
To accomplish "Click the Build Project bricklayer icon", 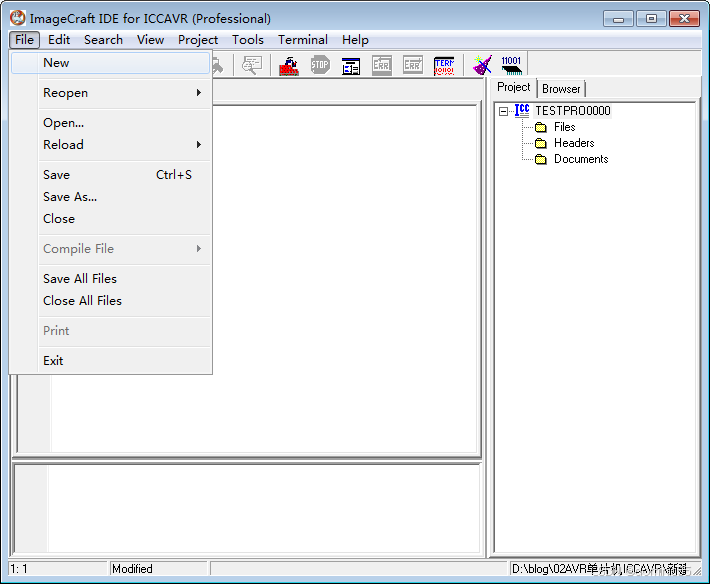I will (289, 66).
